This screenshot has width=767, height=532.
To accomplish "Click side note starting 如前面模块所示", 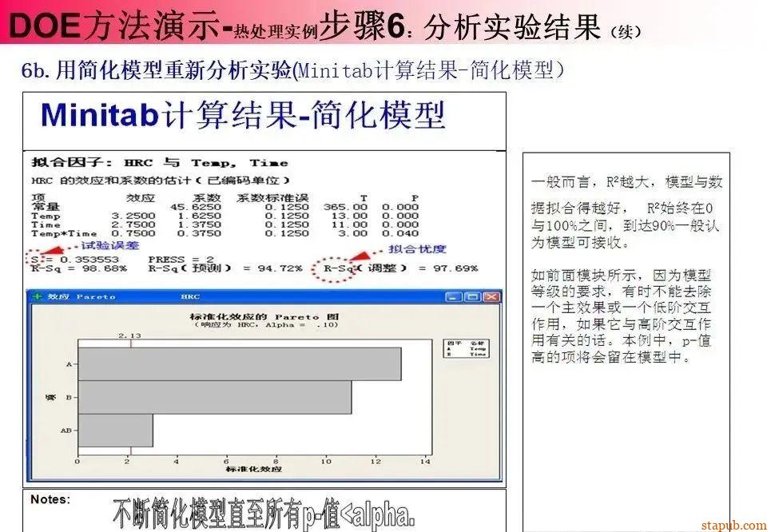I will point(622,316).
